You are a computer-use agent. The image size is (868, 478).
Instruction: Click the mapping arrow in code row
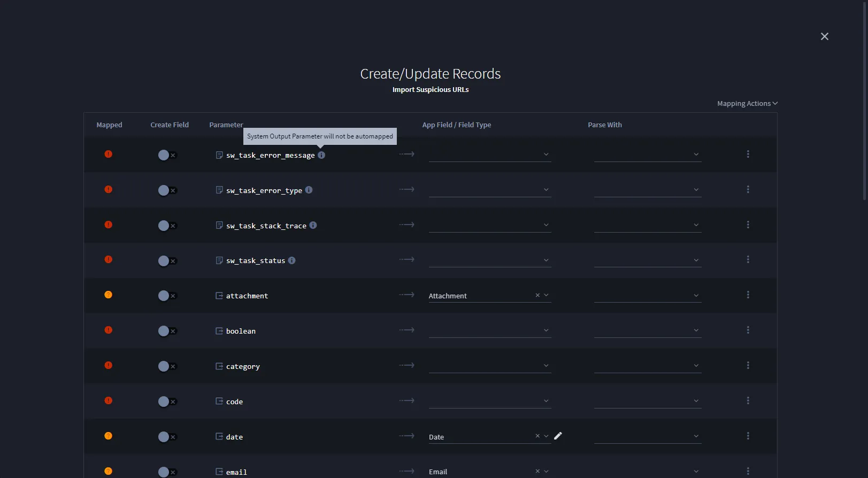click(407, 400)
